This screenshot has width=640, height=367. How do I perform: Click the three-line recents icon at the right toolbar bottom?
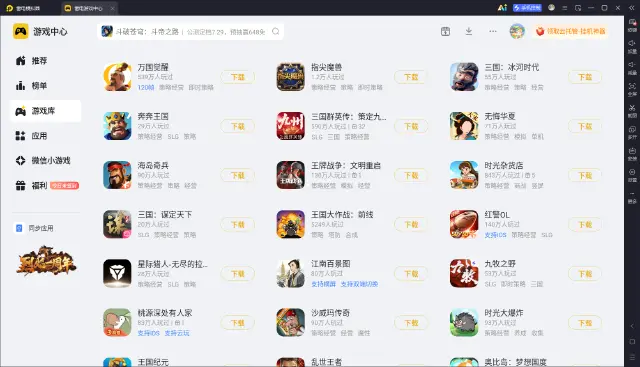pos(632,357)
